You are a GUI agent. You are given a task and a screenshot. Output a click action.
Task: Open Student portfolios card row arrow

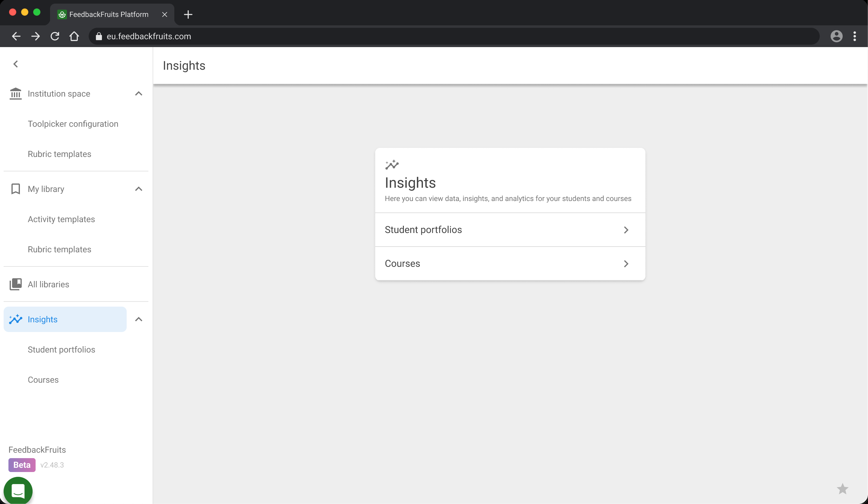(626, 230)
